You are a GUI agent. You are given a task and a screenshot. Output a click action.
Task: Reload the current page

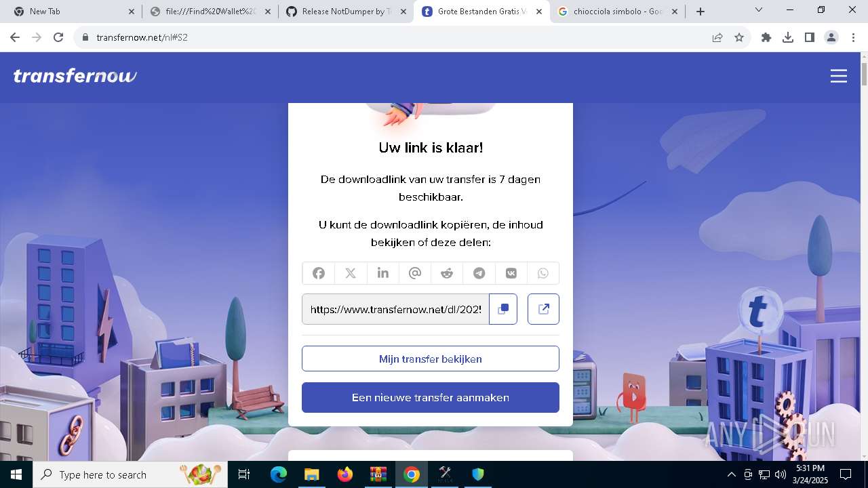58,37
